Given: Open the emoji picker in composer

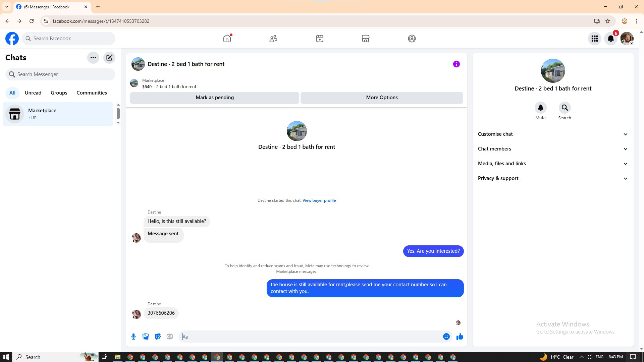Looking at the screenshot, I should click(446, 337).
